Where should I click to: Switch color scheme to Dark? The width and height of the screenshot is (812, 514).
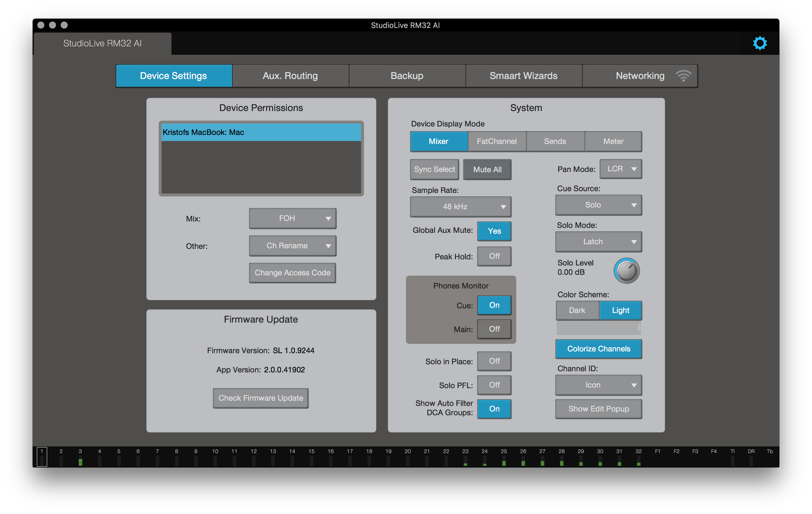(577, 311)
